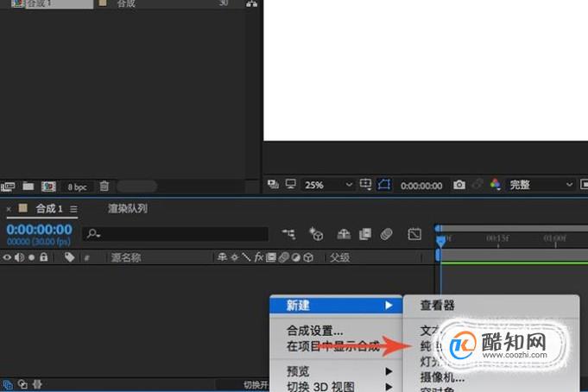Viewport: 588px width, 392px height.
Task: Click the 3D layer cube column icon
Action: tap(308, 257)
